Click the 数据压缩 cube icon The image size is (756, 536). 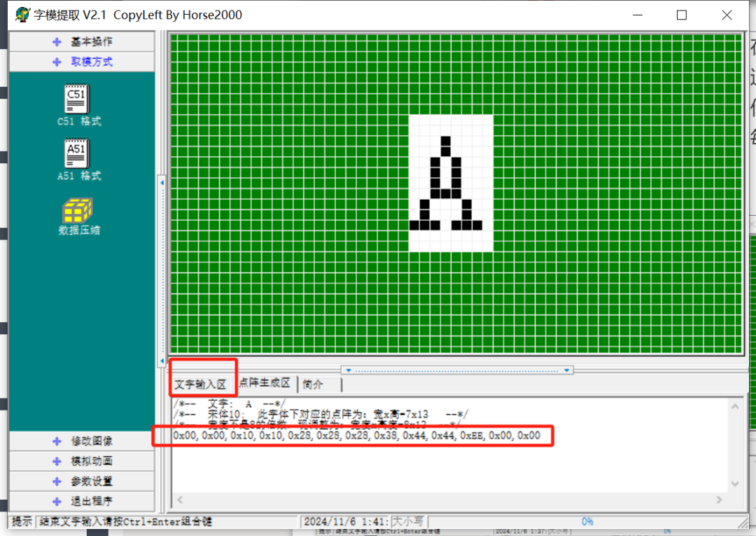pyautogui.click(x=78, y=209)
